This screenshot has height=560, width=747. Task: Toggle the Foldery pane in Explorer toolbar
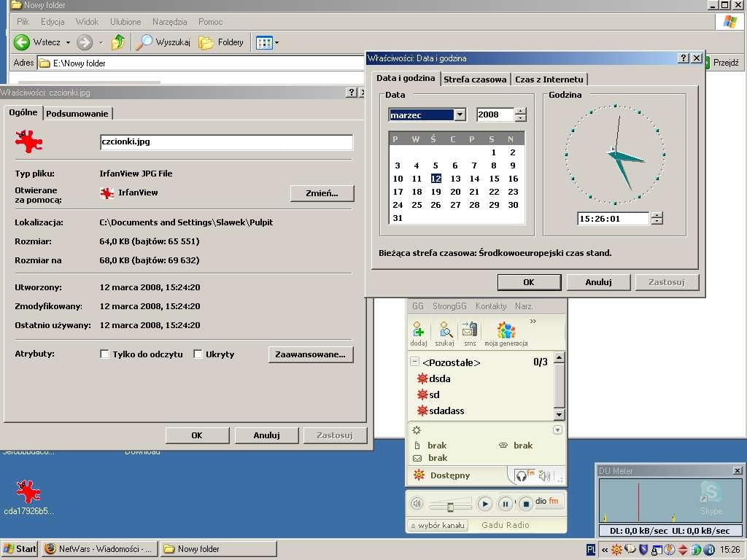pos(221,42)
